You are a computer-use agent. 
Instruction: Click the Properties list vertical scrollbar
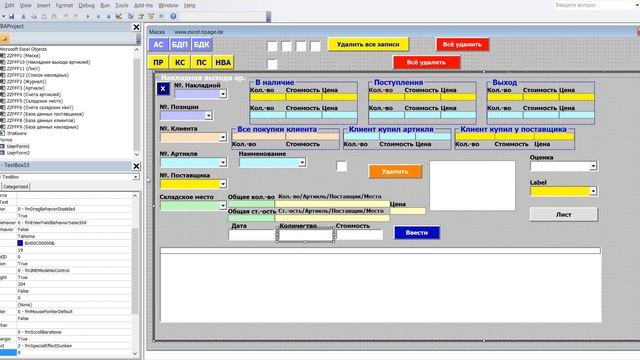[x=136, y=274]
